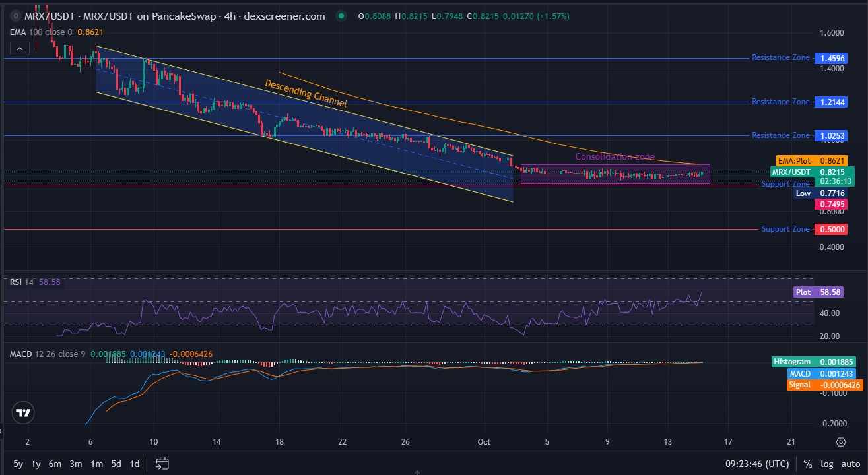Switch to 3m time range

pyautogui.click(x=76, y=464)
